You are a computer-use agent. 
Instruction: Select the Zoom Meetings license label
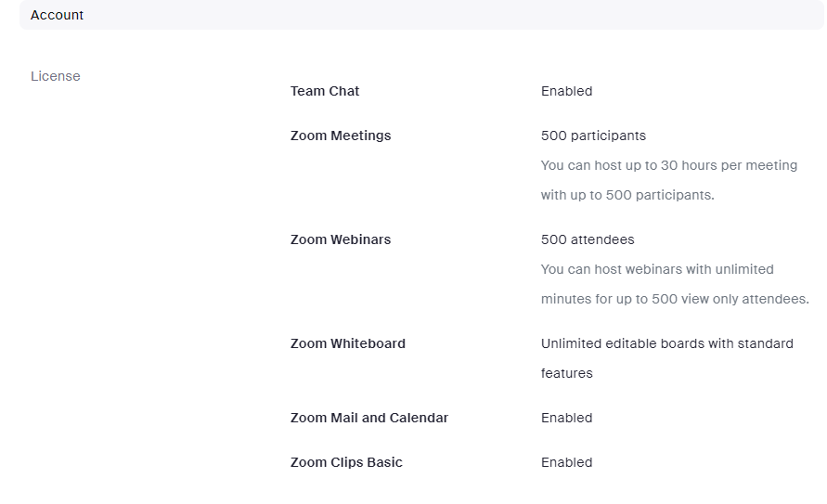(341, 136)
